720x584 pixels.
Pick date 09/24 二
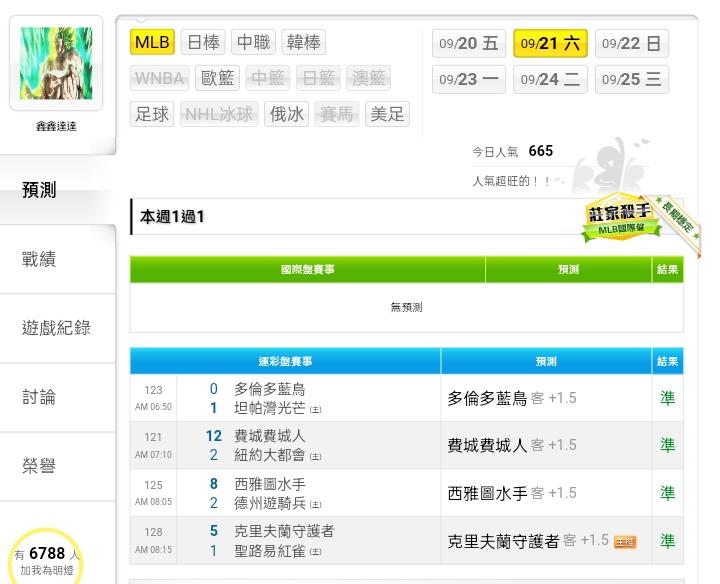click(550, 80)
